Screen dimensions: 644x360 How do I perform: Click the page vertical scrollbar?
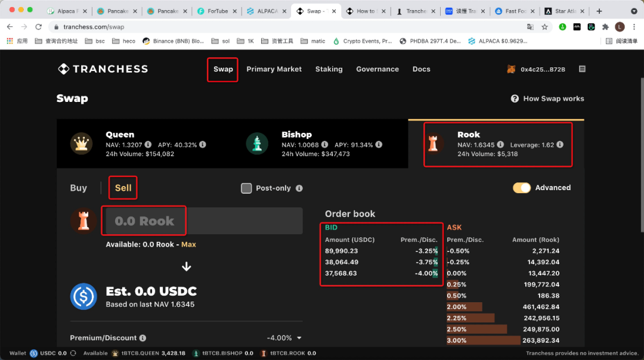[x=642, y=156]
